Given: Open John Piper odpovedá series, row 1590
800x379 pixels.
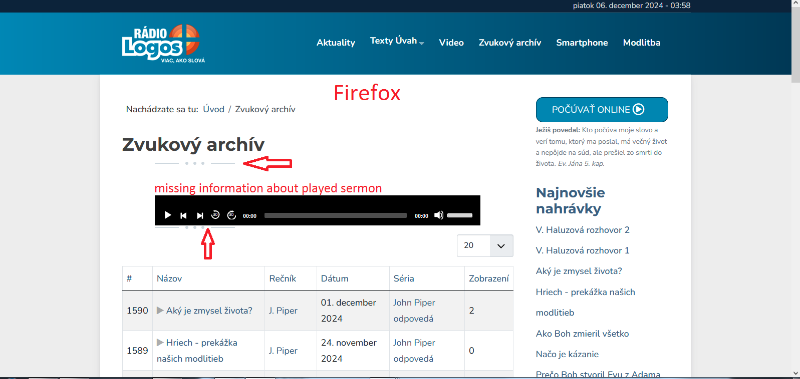Looking at the screenshot, I should 414,310.
